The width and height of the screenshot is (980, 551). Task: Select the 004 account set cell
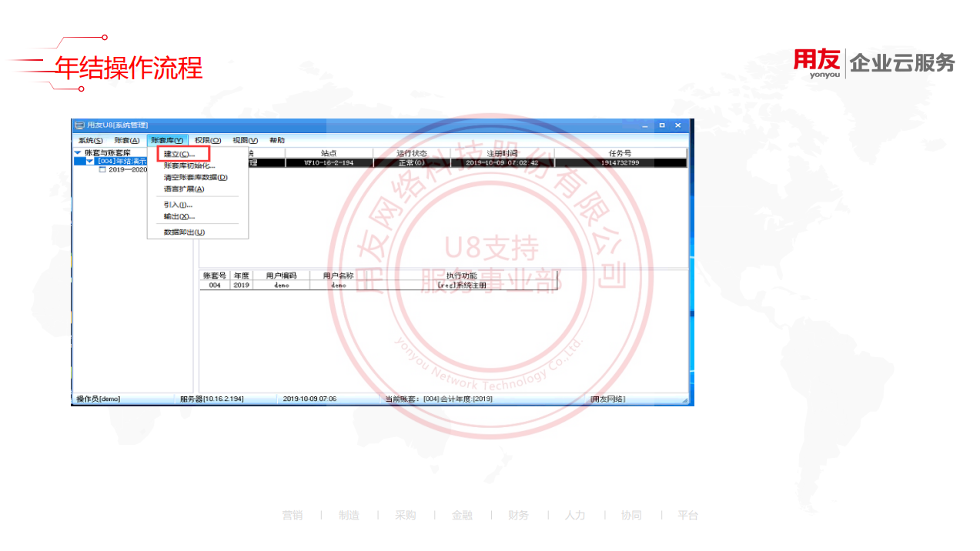(x=215, y=285)
